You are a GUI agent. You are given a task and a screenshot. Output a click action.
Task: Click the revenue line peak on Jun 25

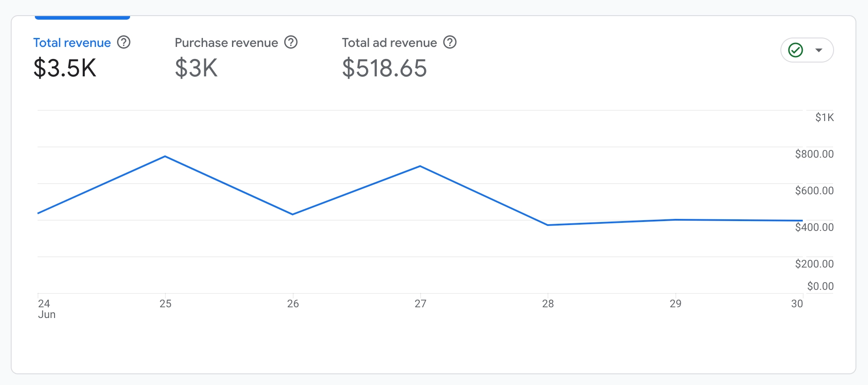point(165,156)
